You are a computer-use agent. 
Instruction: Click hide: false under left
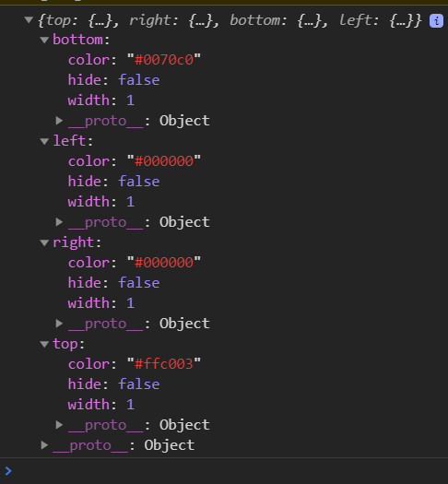[x=114, y=182]
